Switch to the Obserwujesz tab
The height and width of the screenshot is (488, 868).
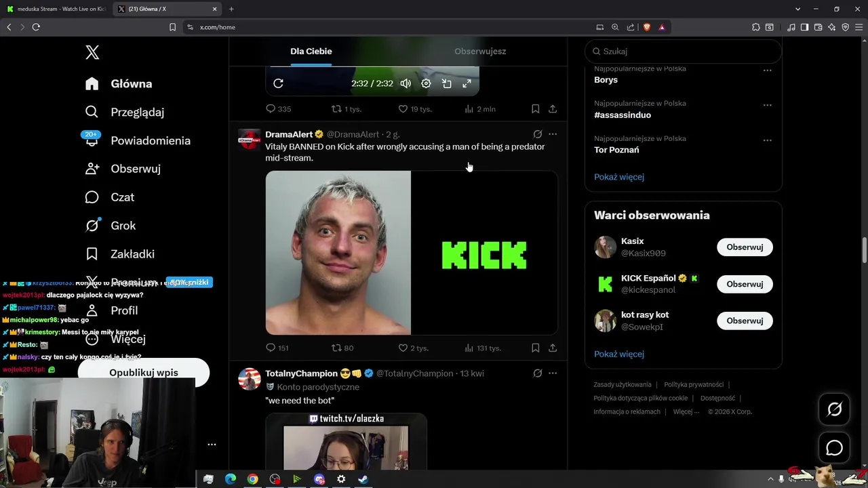[x=480, y=52]
